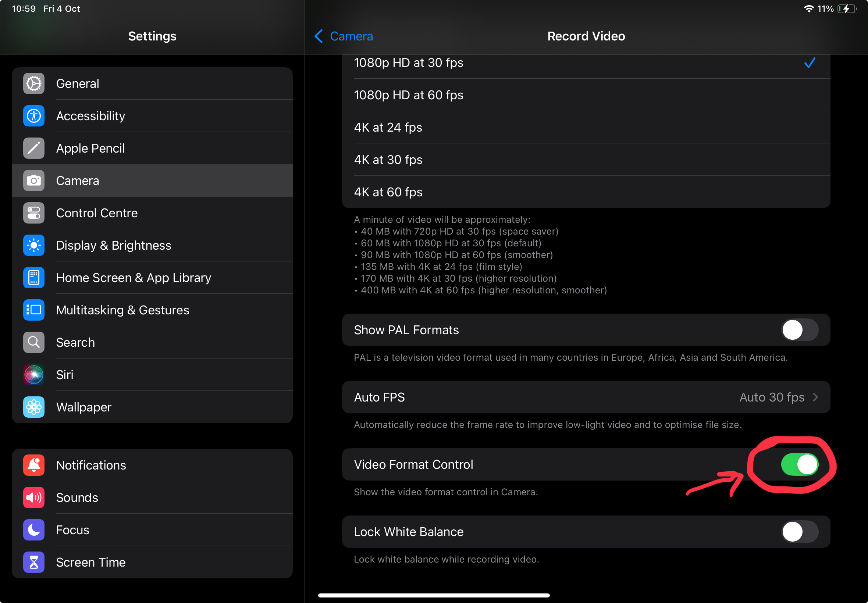
Task: Open Screen Time settings
Action: coord(152,562)
